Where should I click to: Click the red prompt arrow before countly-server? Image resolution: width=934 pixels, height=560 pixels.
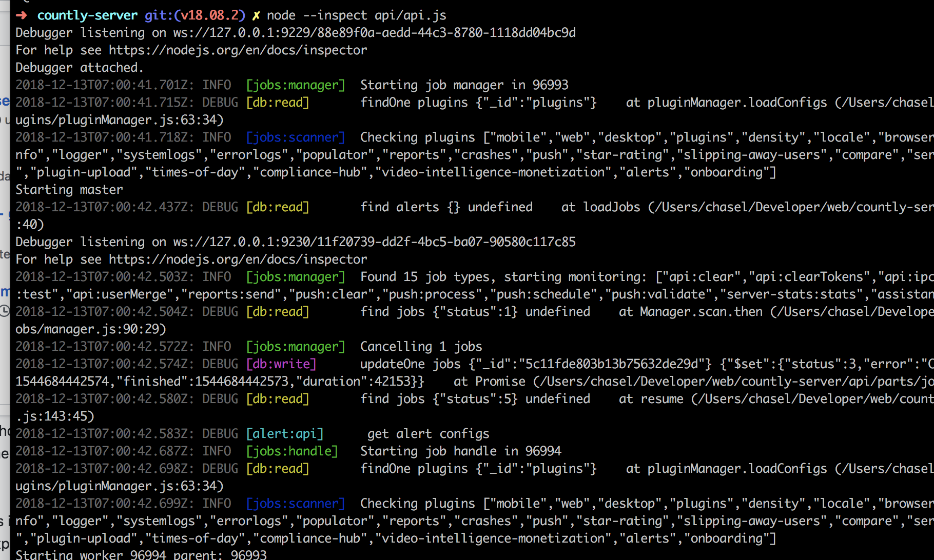(x=21, y=15)
